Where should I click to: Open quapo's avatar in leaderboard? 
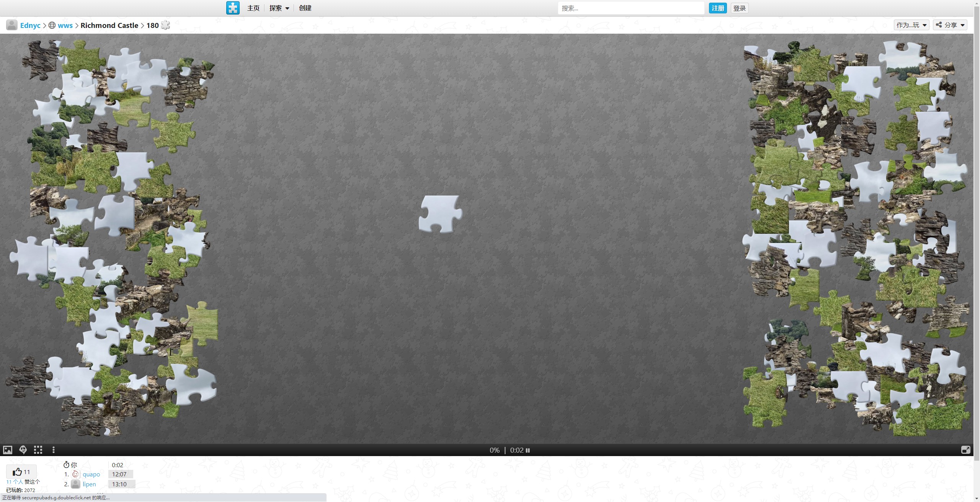click(75, 474)
